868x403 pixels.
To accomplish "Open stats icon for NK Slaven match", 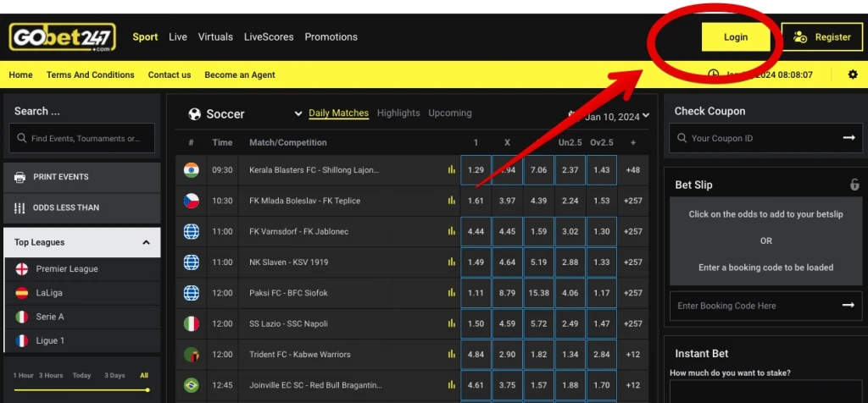I will 452,262.
